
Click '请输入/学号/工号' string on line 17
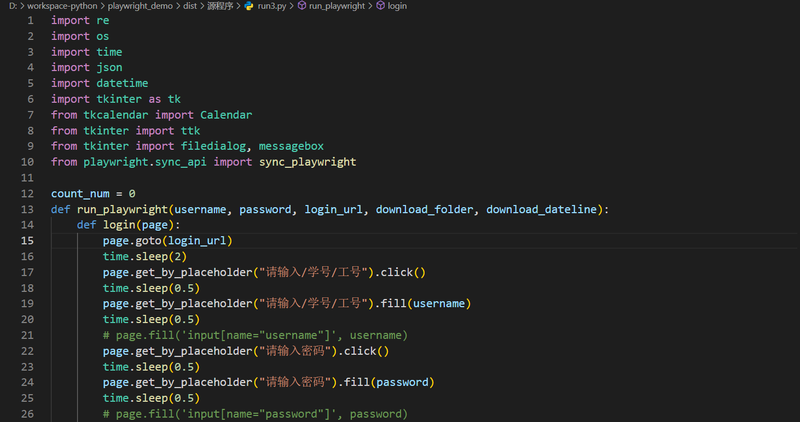click(313, 272)
